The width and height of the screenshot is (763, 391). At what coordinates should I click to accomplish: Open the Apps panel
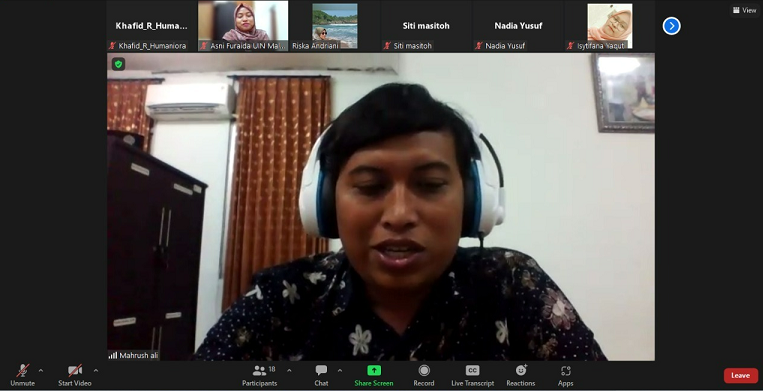pos(565,375)
